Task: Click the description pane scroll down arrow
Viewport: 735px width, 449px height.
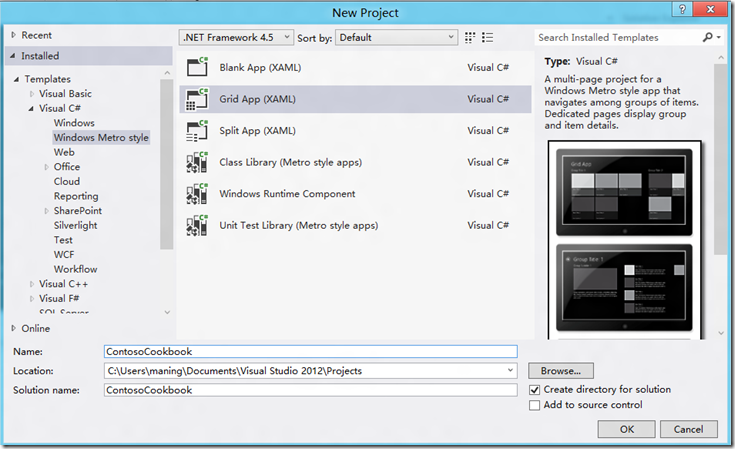Action: pyautogui.click(x=721, y=333)
